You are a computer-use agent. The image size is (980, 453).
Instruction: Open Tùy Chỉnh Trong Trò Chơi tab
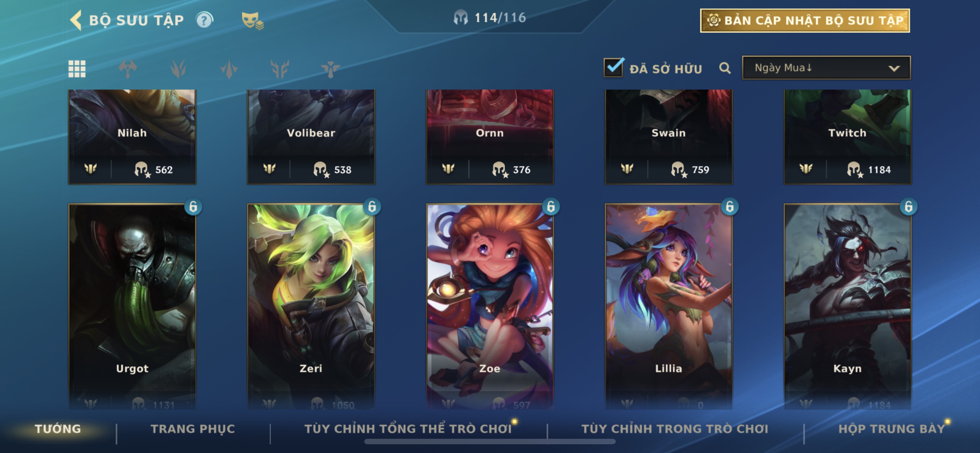coord(674,429)
